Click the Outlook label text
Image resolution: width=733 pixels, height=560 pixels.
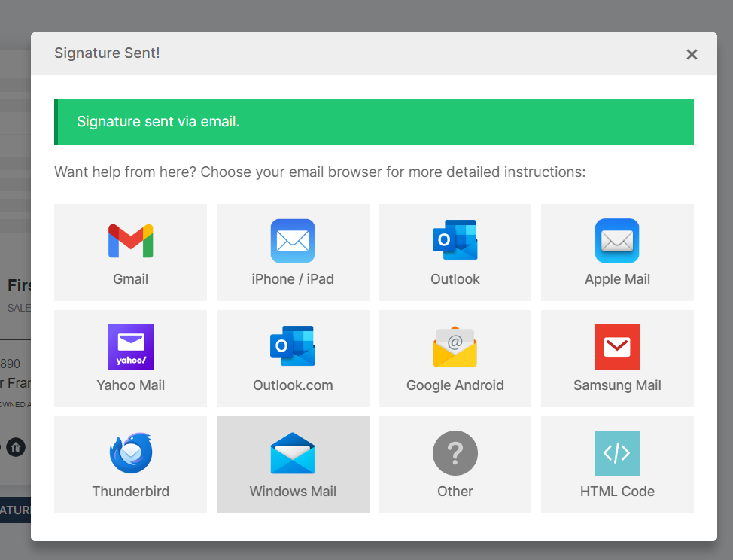[455, 279]
